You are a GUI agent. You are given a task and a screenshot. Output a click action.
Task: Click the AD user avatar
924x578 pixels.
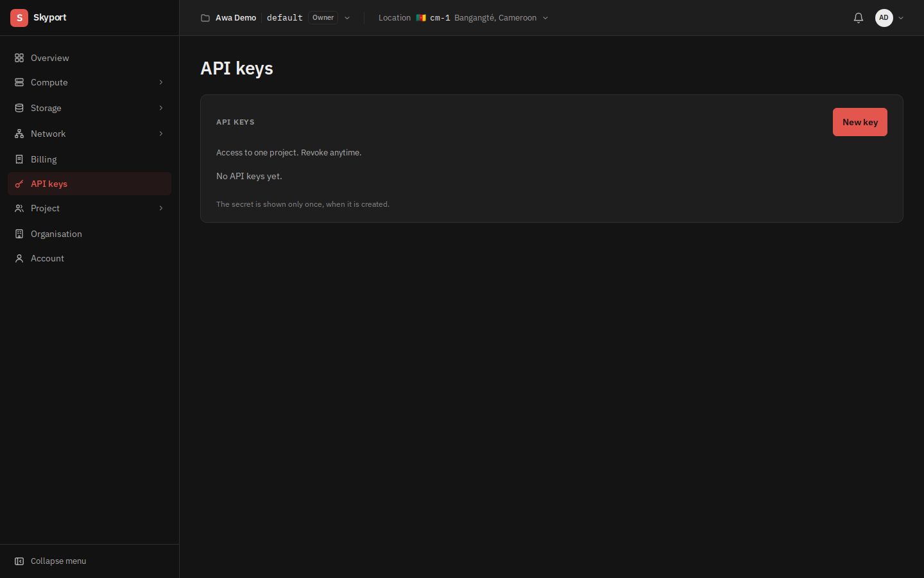point(884,18)
